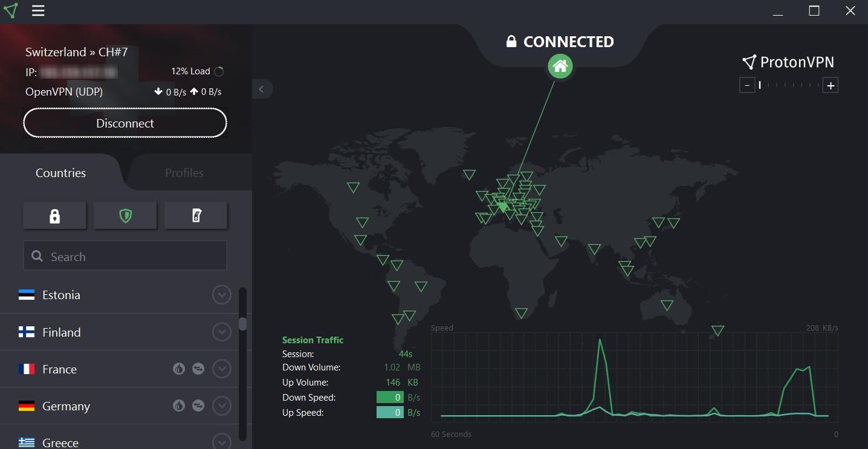Toggle the Kill Switch button
The height and width of the screenshot is (449, 868).
click(196, 216)
